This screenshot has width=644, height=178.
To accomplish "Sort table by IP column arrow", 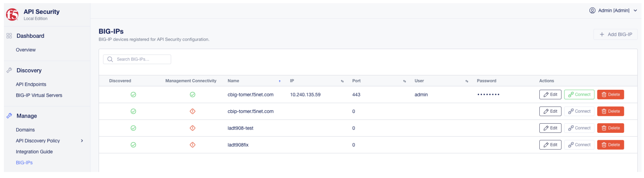I will pos(342,81).
